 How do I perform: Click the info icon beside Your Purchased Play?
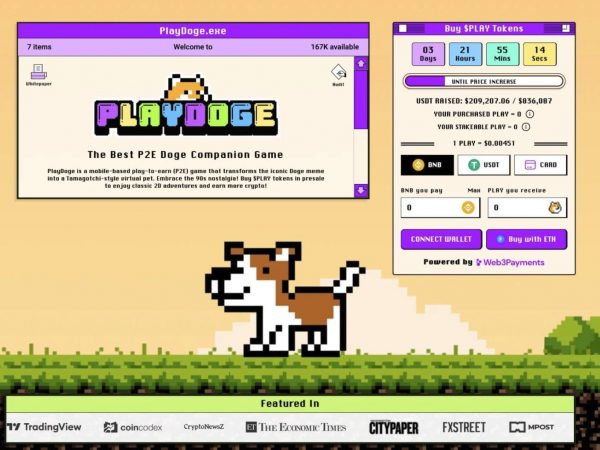point(530,114)
